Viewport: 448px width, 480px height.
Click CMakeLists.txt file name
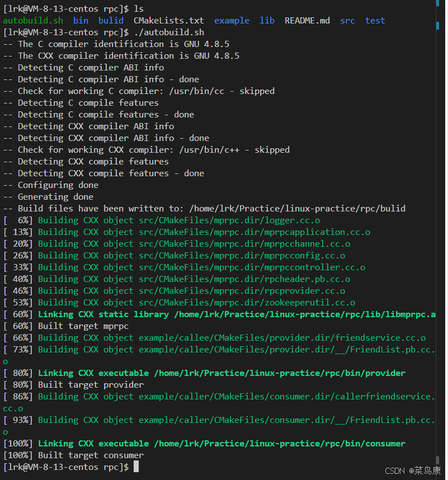168,21
